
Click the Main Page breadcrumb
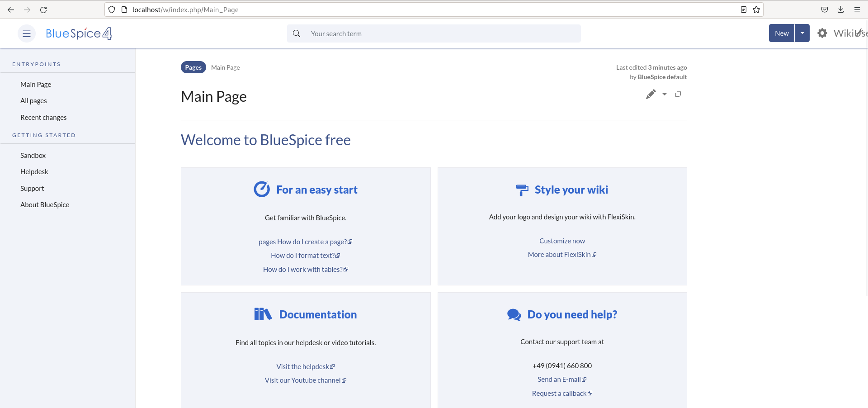pyautogui.click(x=226, y=67)
